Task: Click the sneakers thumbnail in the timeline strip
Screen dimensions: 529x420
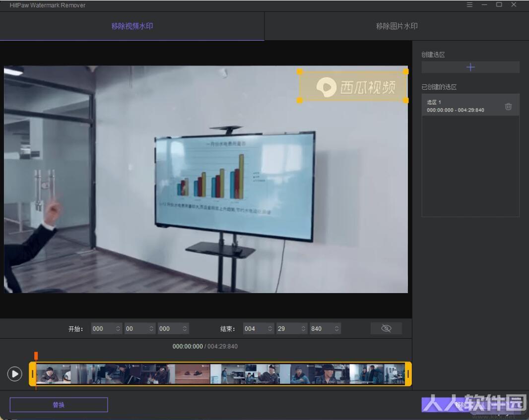Action: coord(193,374)
